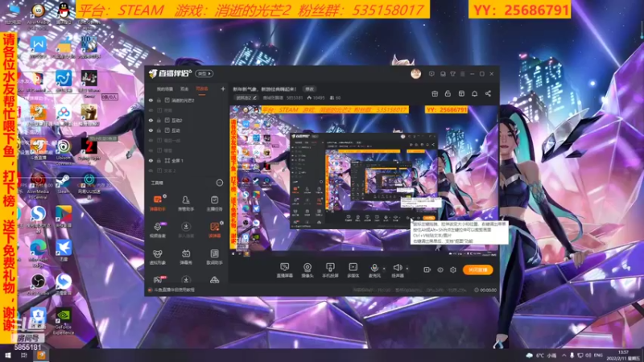Image resolution: width=644 pixels, height=362 pixels.
Task: Click the orange app icon on taskbar
Action: pyautogui.click(x=41, y=356)
